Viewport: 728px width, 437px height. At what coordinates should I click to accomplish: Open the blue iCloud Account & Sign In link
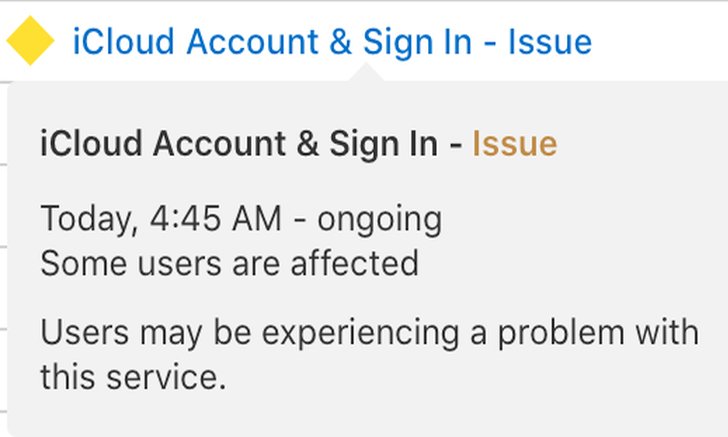(332, 42)
